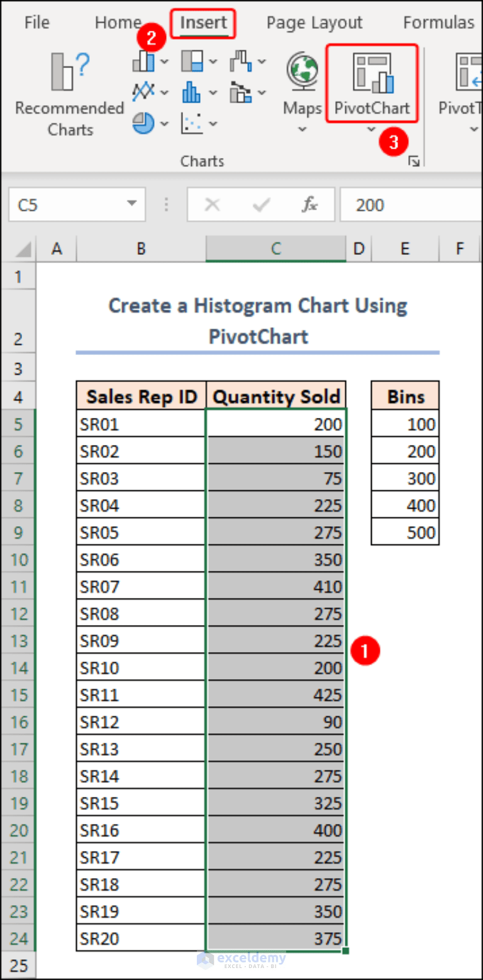This screenshot has width=483, height=980.
Task: Open the Maps dropdown arrow
Action: (x=301, y=128)
